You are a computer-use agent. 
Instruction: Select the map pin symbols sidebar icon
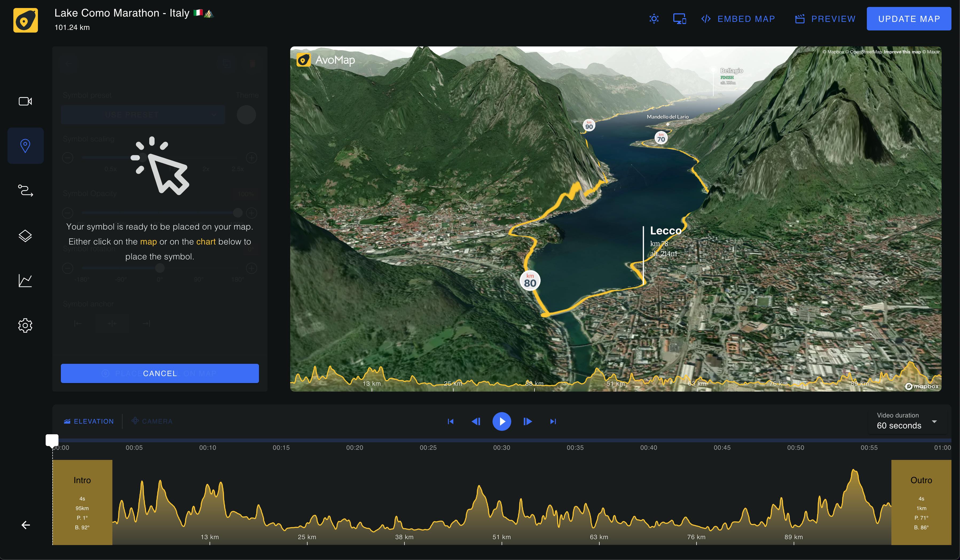pos(25,146)
